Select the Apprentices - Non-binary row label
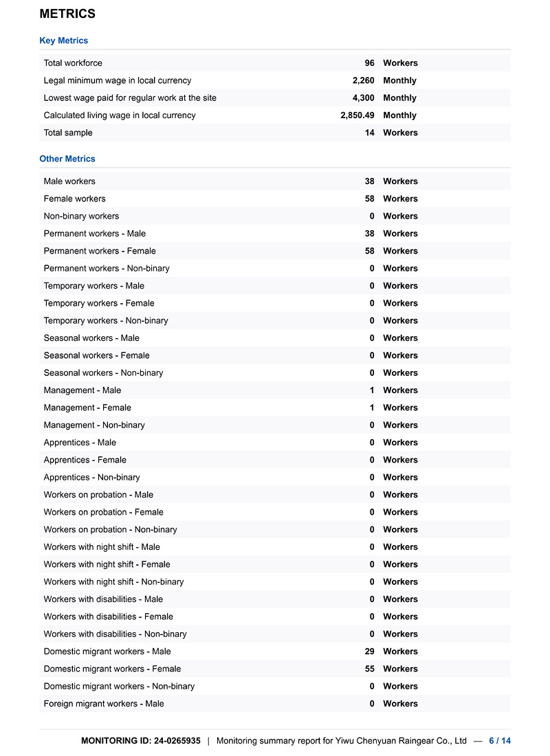 click(91, 477)
